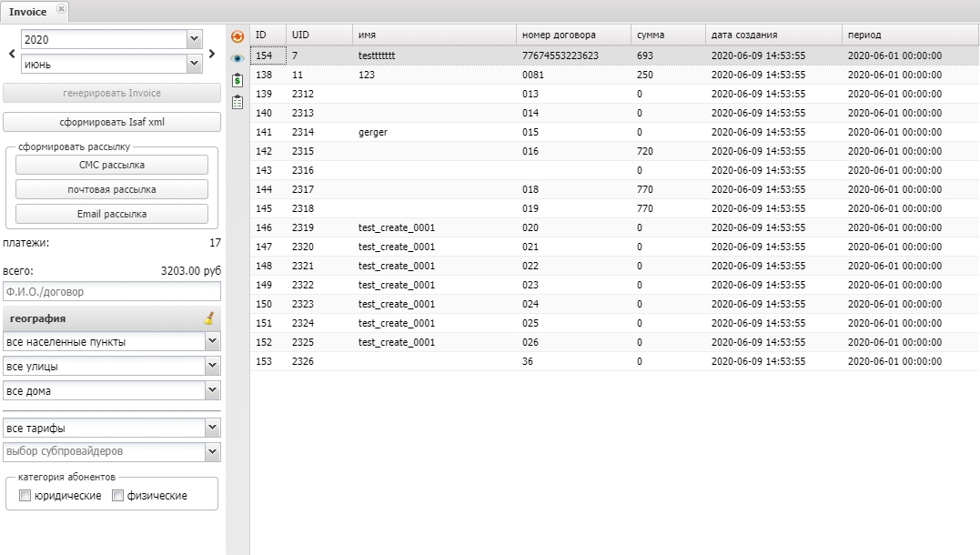Check the физические checkbox
The width and height of the screenshot is (980, 555).
click(117, 496)
